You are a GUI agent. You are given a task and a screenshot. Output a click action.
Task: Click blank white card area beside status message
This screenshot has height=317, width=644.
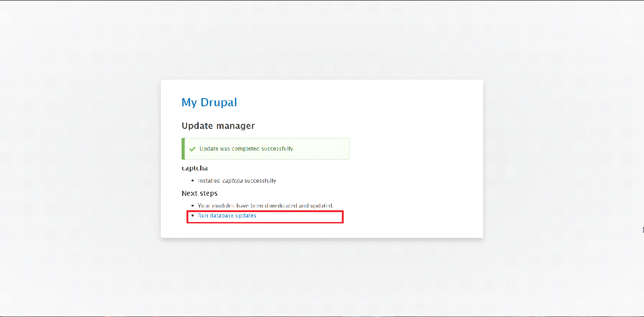click(x=411, y=149)
